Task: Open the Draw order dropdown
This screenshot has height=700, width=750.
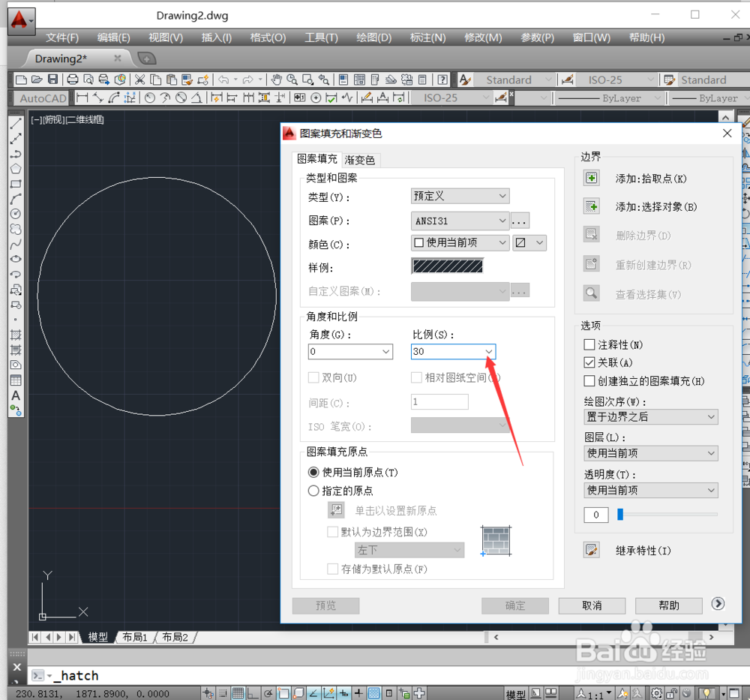Action: [651, 416]
